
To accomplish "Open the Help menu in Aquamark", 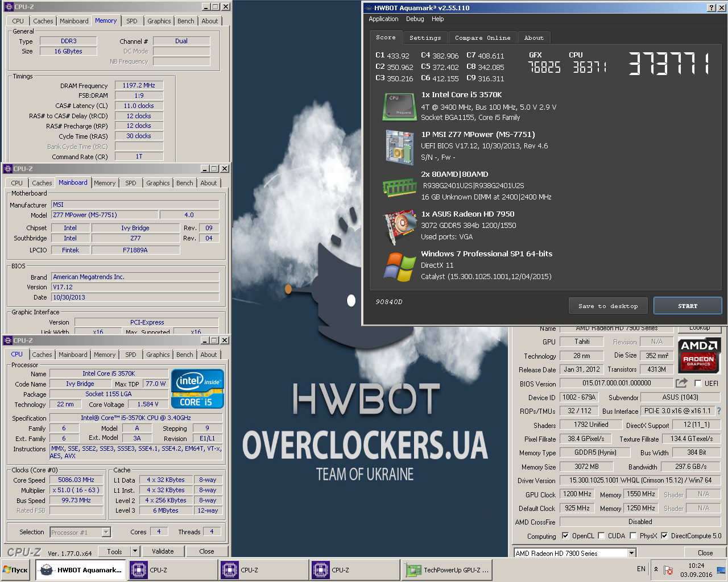I will [x=437, y=19].
